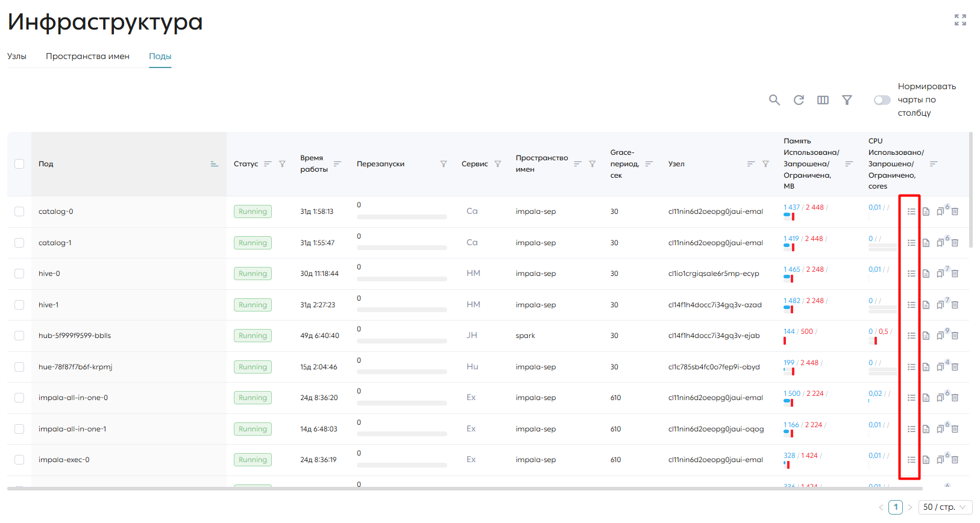Screen dimensions: 980x523
Task: Open the list icon for catalog-0
Action: (x=911, y=211)
